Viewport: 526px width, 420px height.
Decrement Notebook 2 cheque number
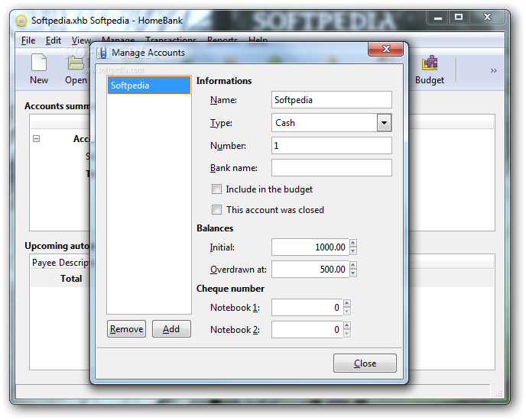click(x=347, y=334)
